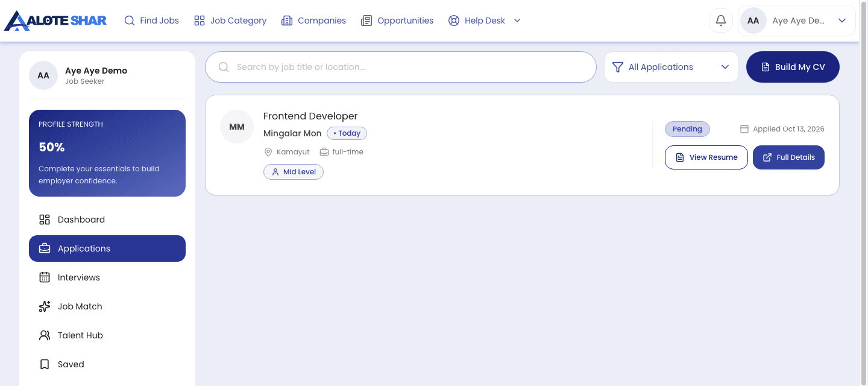868x386 pixels.
Task: Click the 'Applied Oct 13, 2026' text
Action: point(788,129)
